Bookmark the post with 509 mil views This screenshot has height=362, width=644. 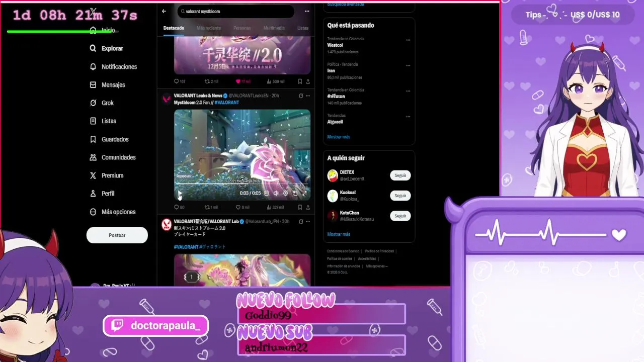(x=300, y=81)
